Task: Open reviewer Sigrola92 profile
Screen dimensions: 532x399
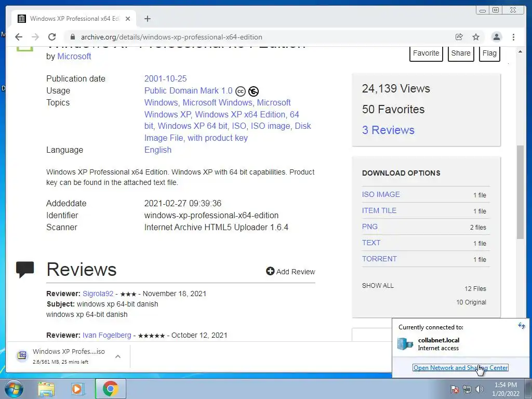Action: (98, 294)
